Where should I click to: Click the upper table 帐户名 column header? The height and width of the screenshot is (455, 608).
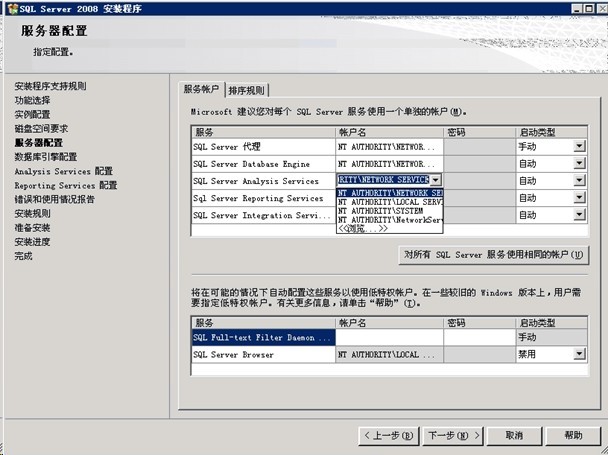[x=389, y=132]
